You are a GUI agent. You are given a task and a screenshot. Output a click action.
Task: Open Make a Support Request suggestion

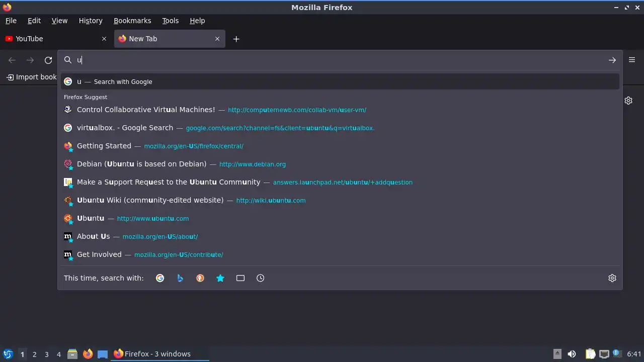coord(340,182)
